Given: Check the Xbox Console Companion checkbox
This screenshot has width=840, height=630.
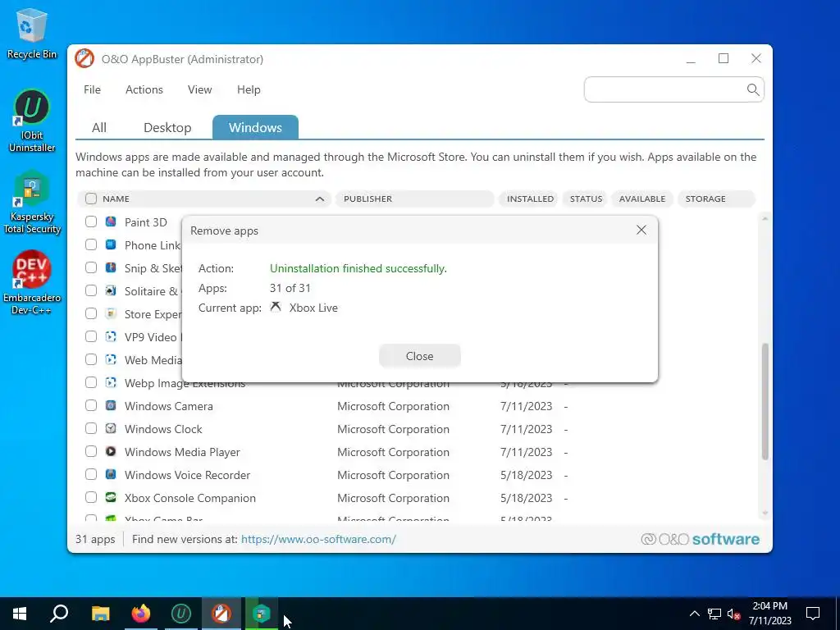Looking at the screenshot, I should pos(91,498).
